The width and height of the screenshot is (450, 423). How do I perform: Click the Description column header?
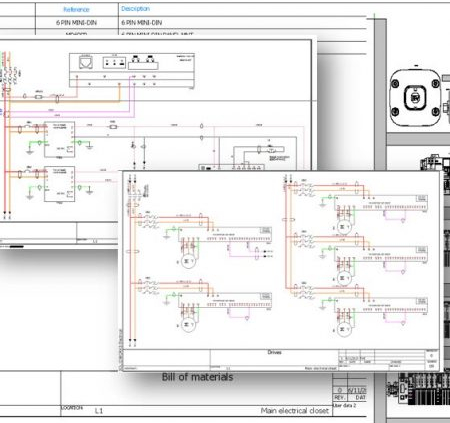click(x=135, y=9)
